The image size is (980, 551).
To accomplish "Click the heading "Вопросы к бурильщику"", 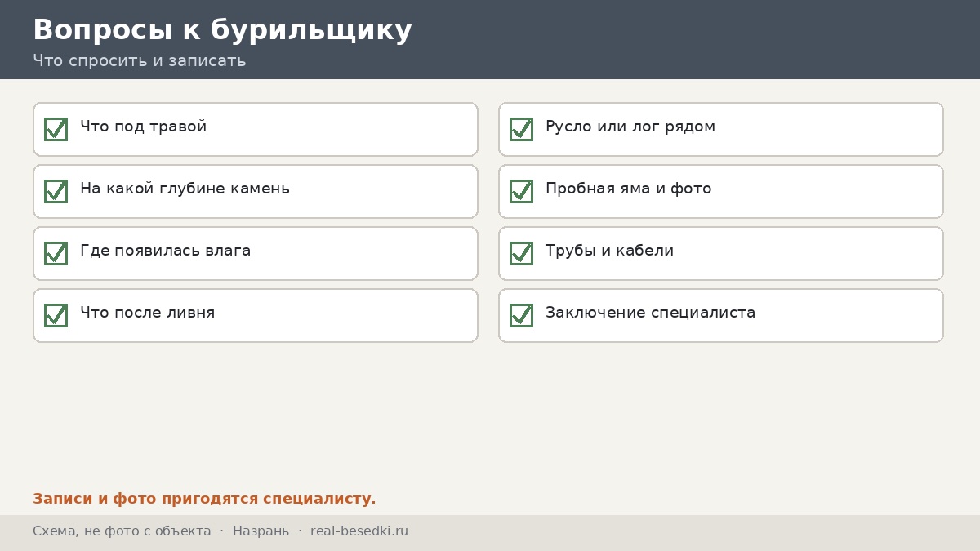I will (x=222, y=29).
